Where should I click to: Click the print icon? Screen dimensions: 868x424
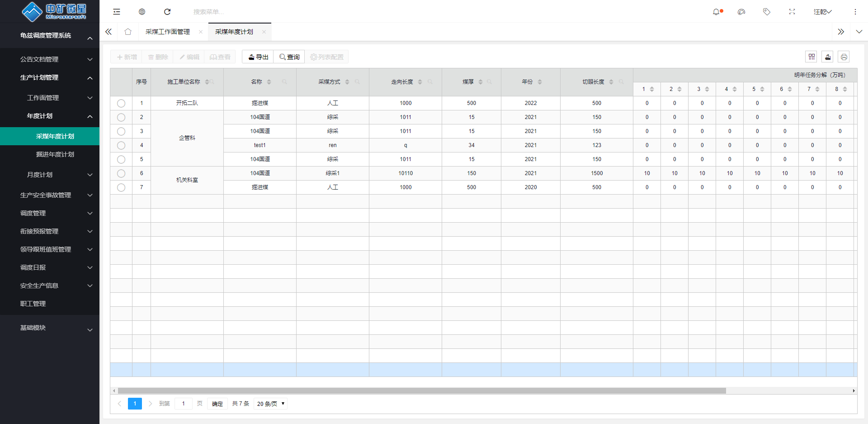(x=844, y=57)
